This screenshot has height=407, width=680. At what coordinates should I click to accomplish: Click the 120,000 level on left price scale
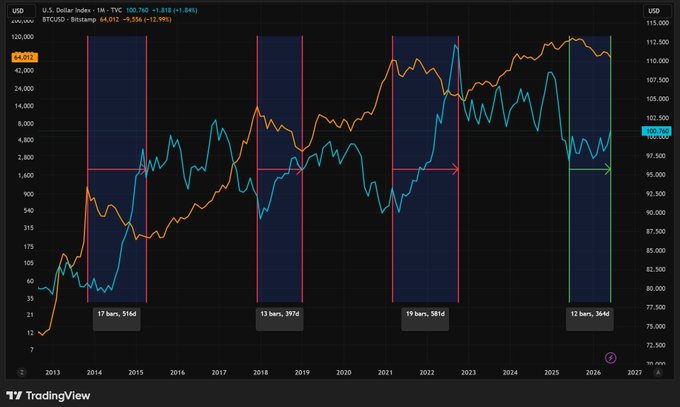click(23, 37)
